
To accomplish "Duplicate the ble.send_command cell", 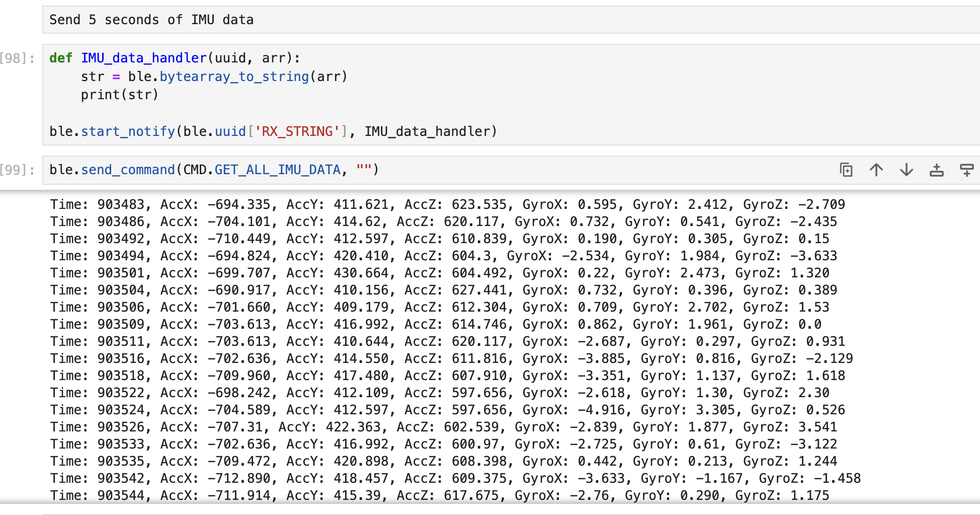I will point(846,170).
